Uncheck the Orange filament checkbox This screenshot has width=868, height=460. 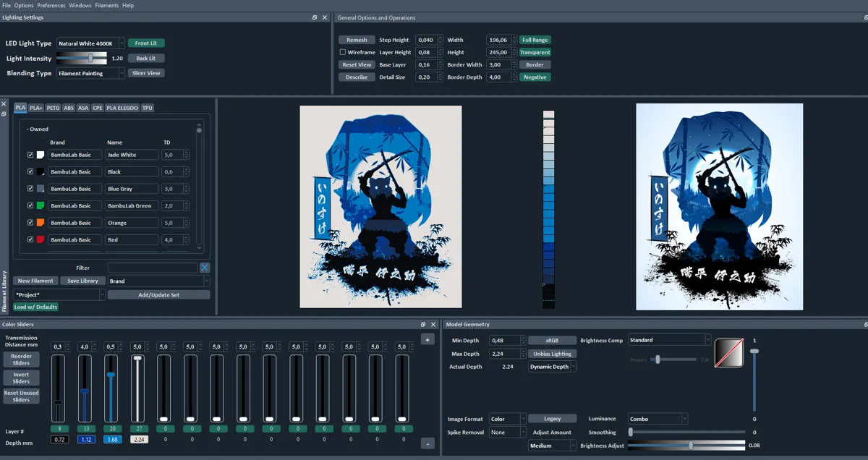point(30,223)
